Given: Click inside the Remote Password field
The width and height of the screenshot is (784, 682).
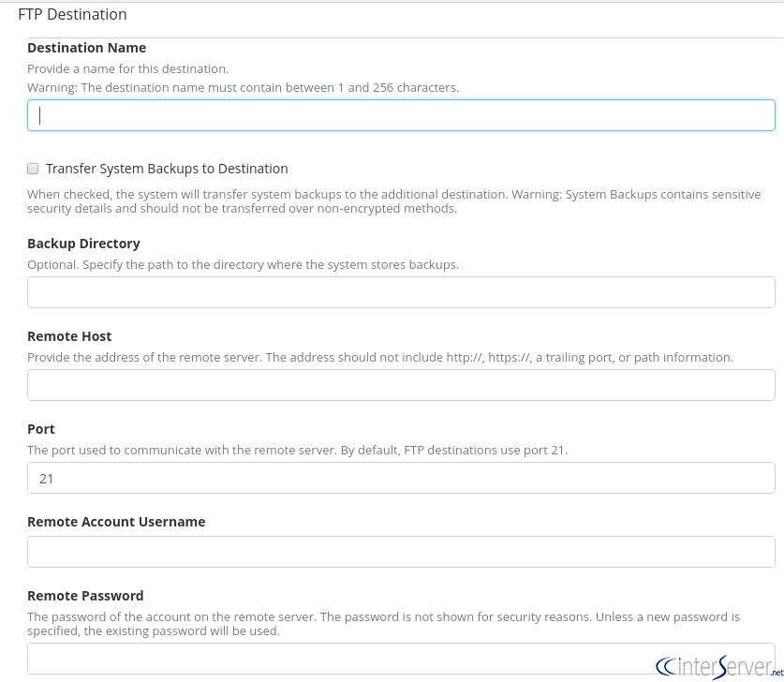Looking at the screenshot, I should (337, 659).
